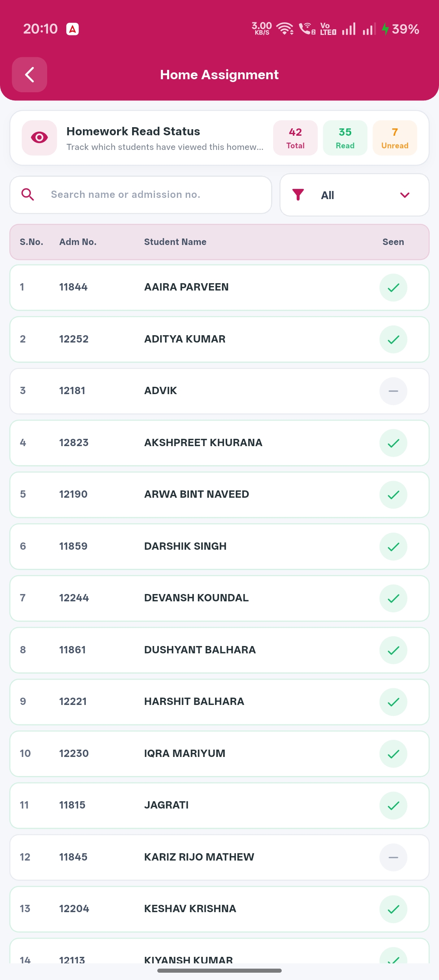Expand the filter chevron arrow
The image size is (439, 980).
(x=405, y=195)
